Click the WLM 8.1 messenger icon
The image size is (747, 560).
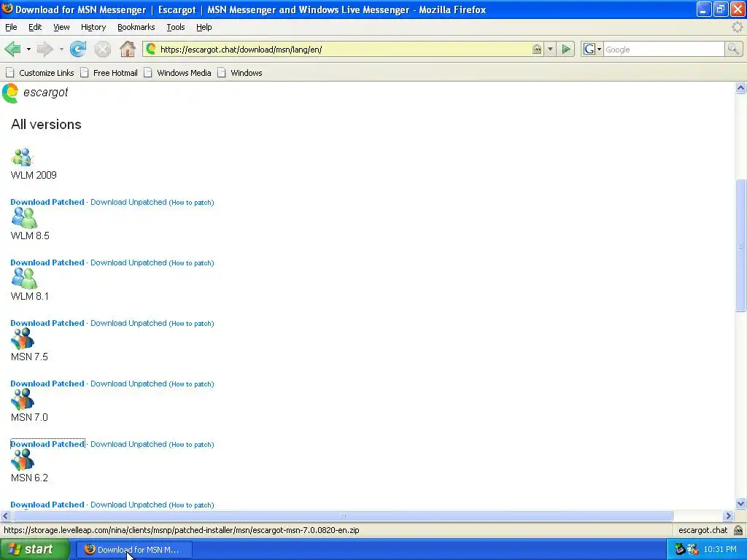point(24,279)
